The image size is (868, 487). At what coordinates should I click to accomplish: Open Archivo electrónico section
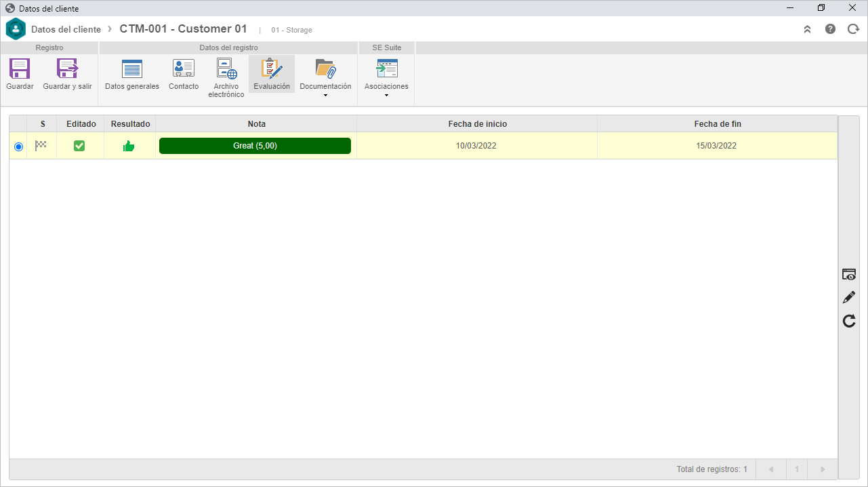click(x=226, y=69)
